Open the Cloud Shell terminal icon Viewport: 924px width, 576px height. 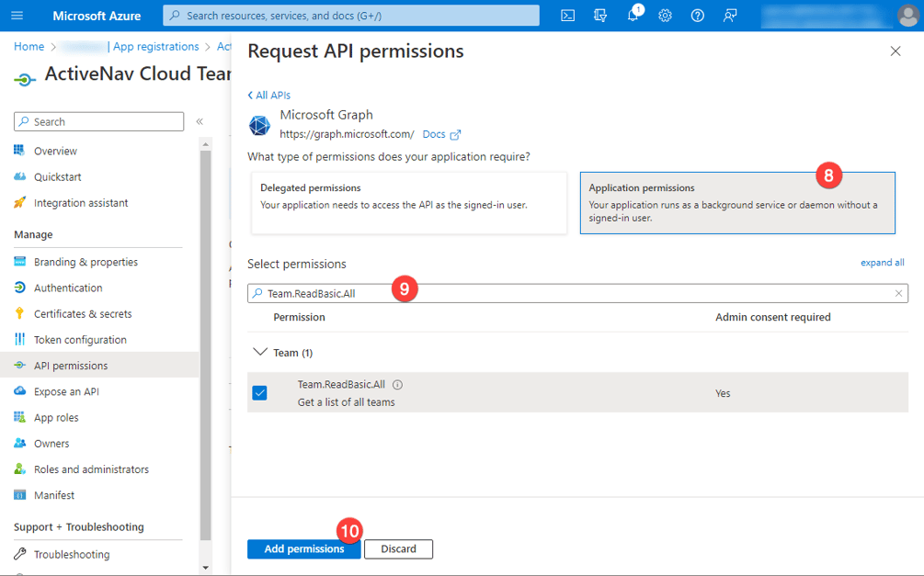(x=567, y=15)
